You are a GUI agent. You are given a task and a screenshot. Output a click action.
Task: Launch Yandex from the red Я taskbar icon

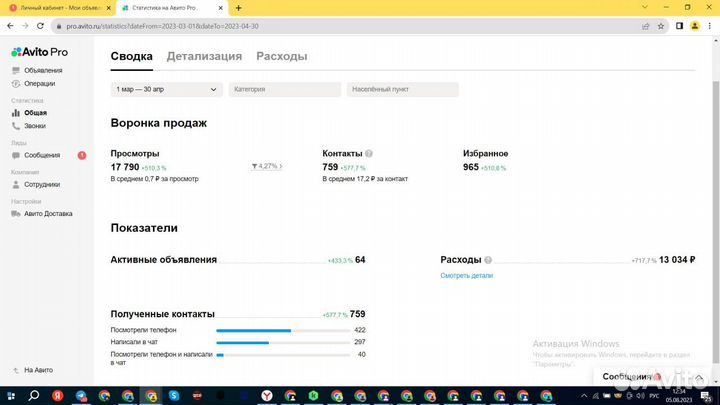(57, 396)
